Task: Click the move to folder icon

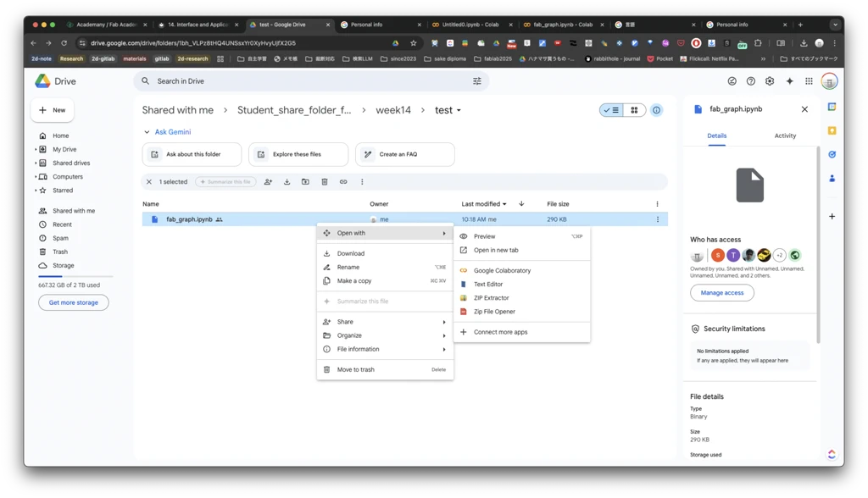Action: pyautogui.click(x=305, y=181)
